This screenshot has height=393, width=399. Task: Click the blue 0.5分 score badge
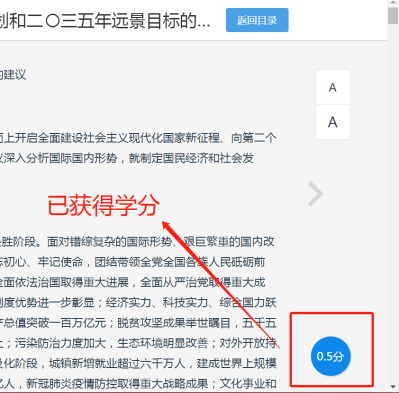(330, 356)
